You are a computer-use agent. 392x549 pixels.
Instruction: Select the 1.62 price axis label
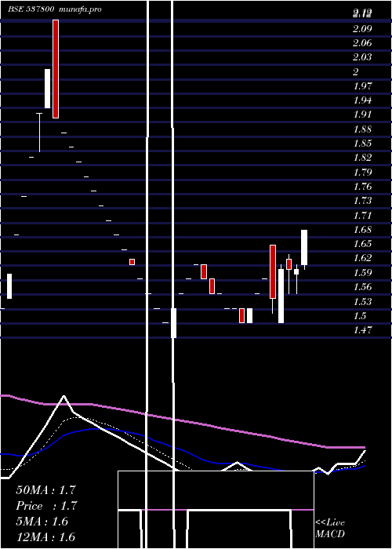pos(362,258)
